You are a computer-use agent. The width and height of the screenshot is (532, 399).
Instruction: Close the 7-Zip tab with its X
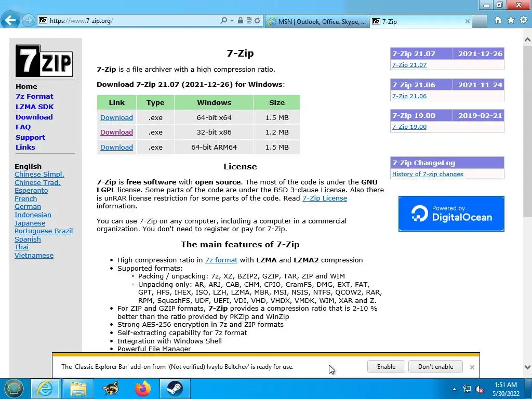point(467,21)
